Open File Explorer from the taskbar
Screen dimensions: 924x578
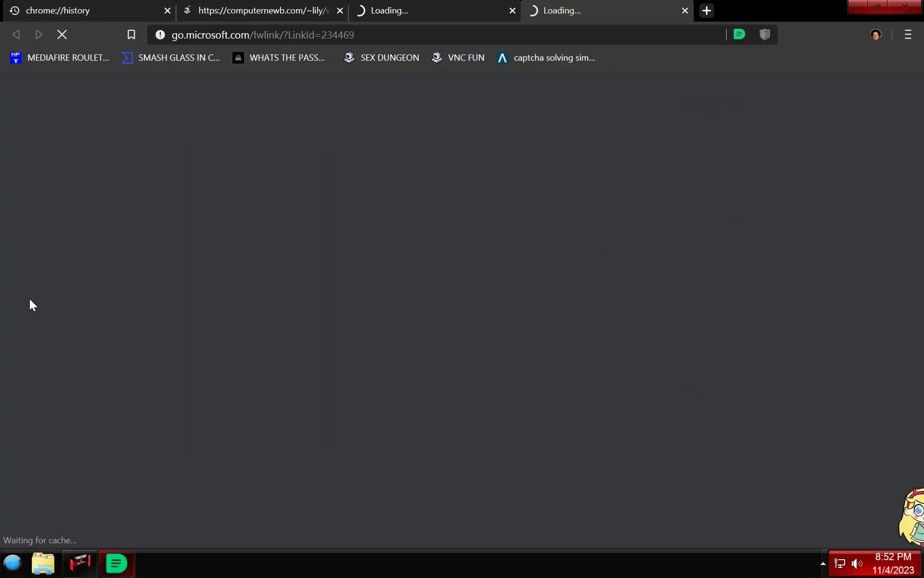tap(43, 563)
